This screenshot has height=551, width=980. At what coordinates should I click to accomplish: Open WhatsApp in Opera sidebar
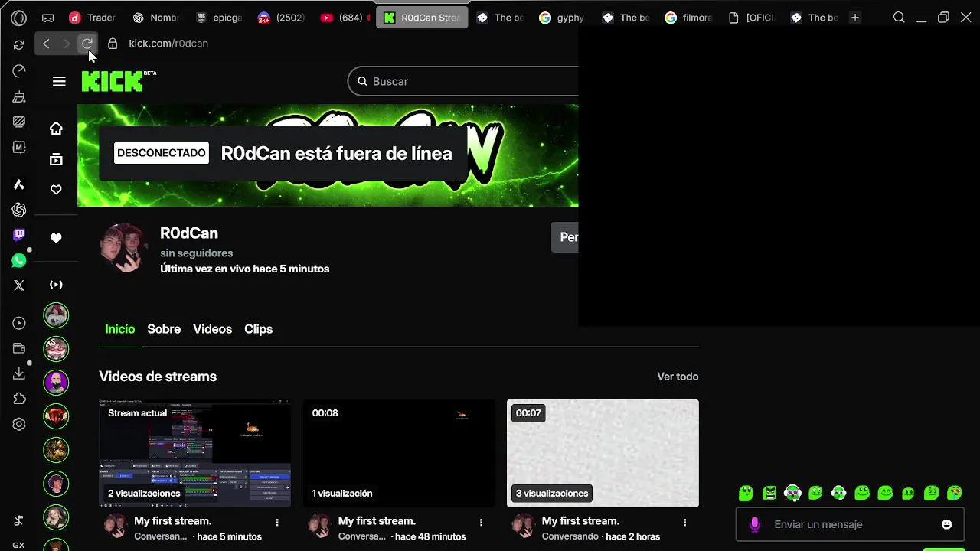19,261
